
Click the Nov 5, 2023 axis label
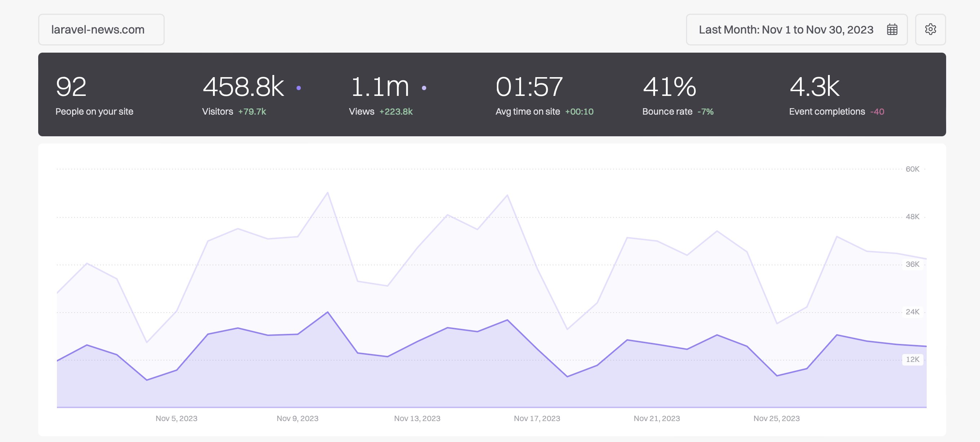(177, 419)
